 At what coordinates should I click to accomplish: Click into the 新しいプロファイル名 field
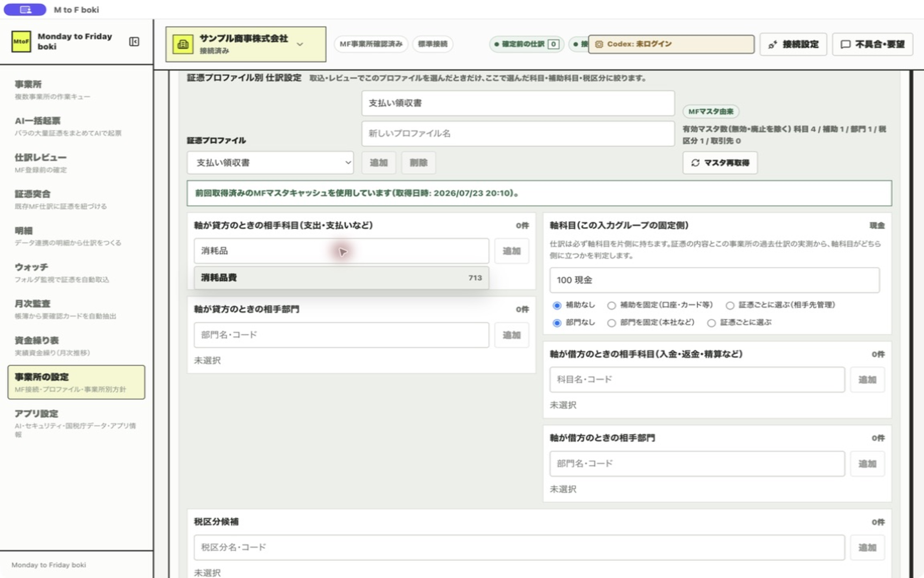(518, 133)
